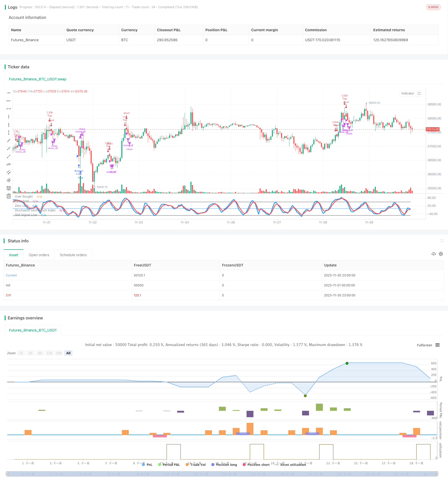Click the Current row link

coord(11,275)
